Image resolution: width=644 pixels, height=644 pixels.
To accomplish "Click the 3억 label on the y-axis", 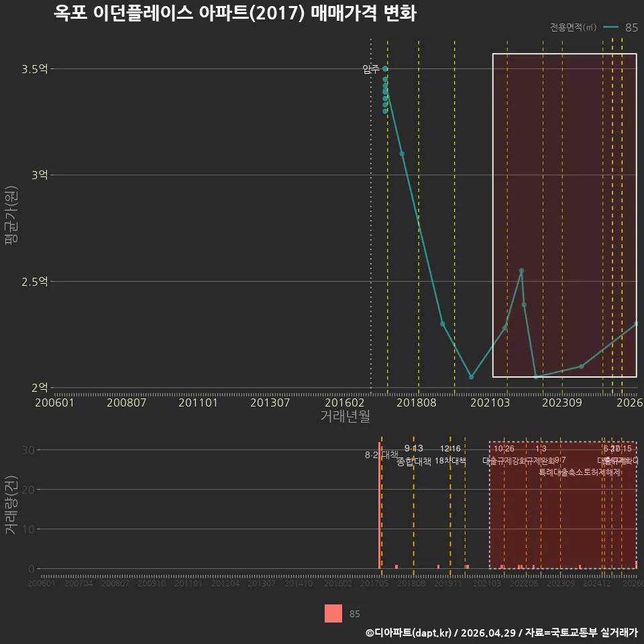I will (x=40, y=175).
